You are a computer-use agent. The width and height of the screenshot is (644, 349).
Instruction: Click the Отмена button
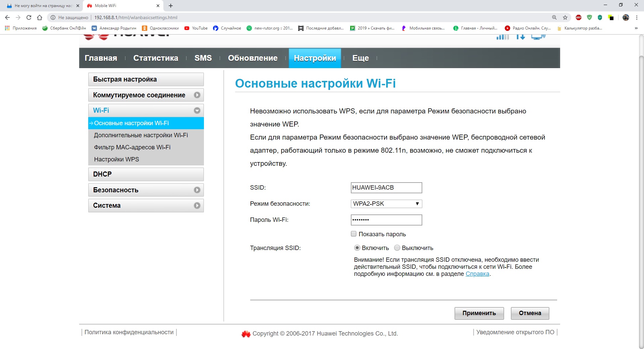[x=530, y=313]
